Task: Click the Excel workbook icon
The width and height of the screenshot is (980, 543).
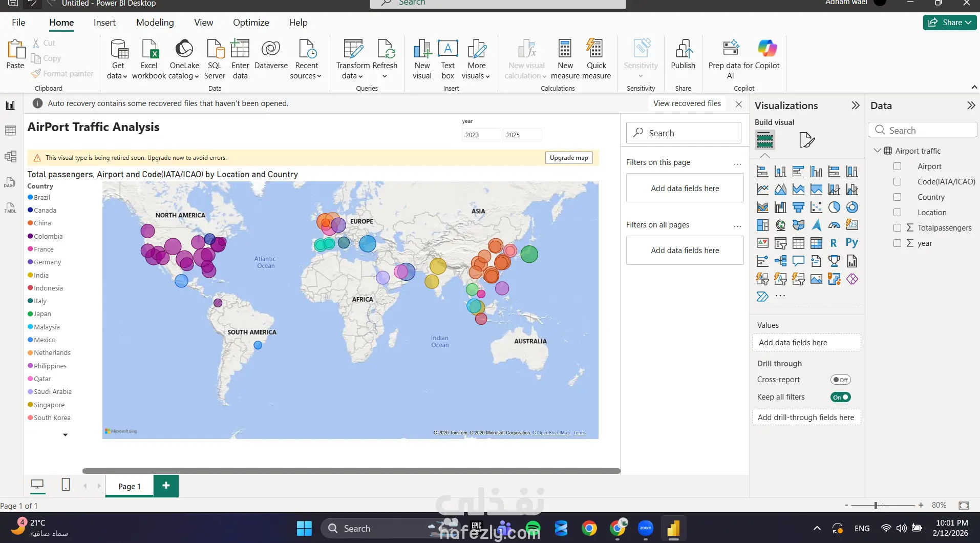Action: (x=149, y=50)
